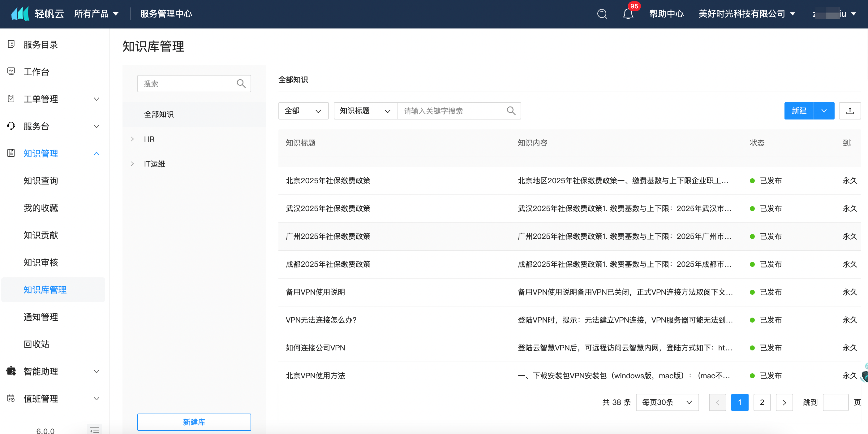Click the 新建库 button
The image size is (868, 434).
pyautogui.click(x=194, y=422)
